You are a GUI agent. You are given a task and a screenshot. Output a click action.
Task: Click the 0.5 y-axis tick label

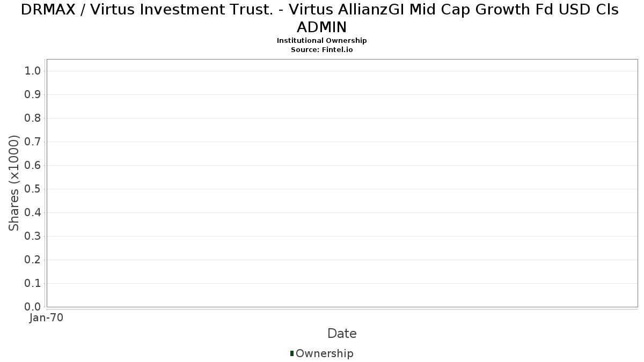tap(33, 189)
